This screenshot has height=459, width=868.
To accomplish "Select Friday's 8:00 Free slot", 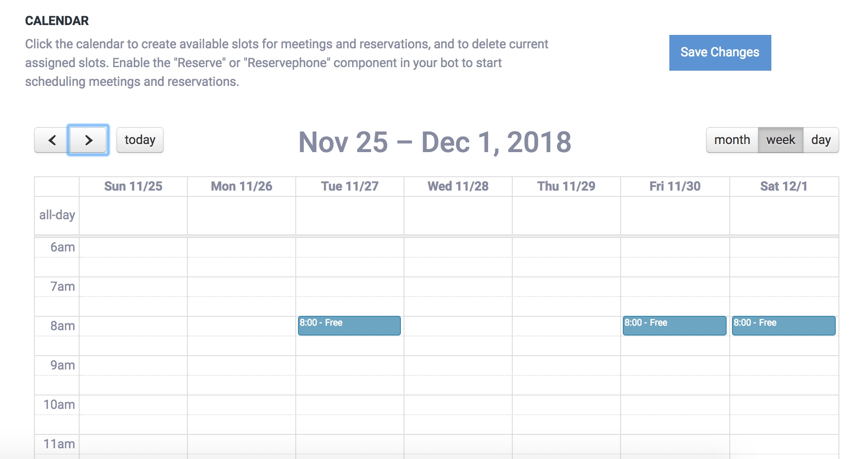I will click(675, 326).
